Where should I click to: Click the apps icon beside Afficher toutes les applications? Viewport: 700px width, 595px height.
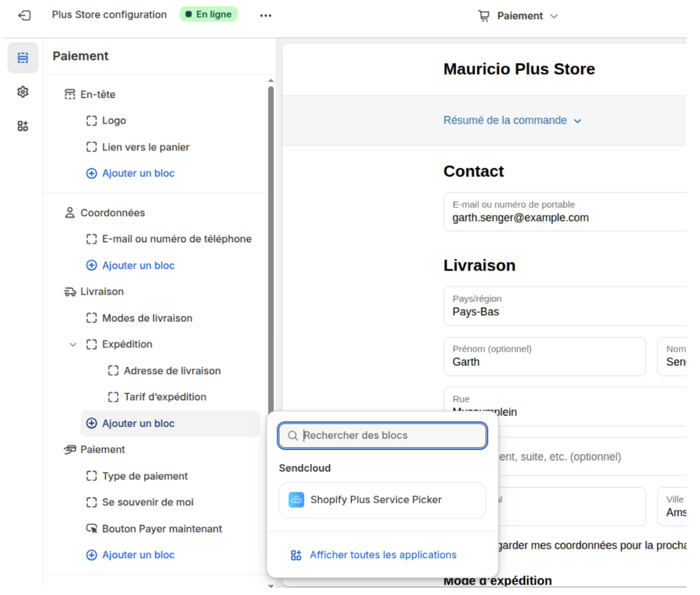pyautogui.click(x=296, y=555)
